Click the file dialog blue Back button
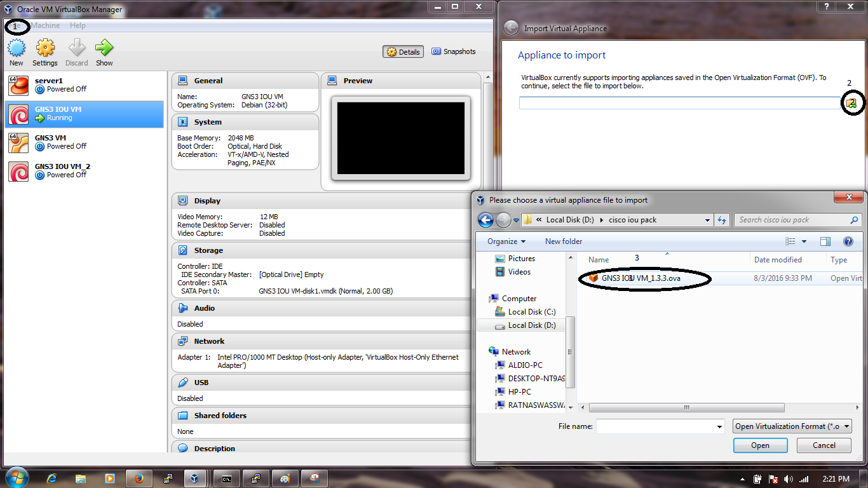The image size is (868, 488). click(x=485, y=220)
